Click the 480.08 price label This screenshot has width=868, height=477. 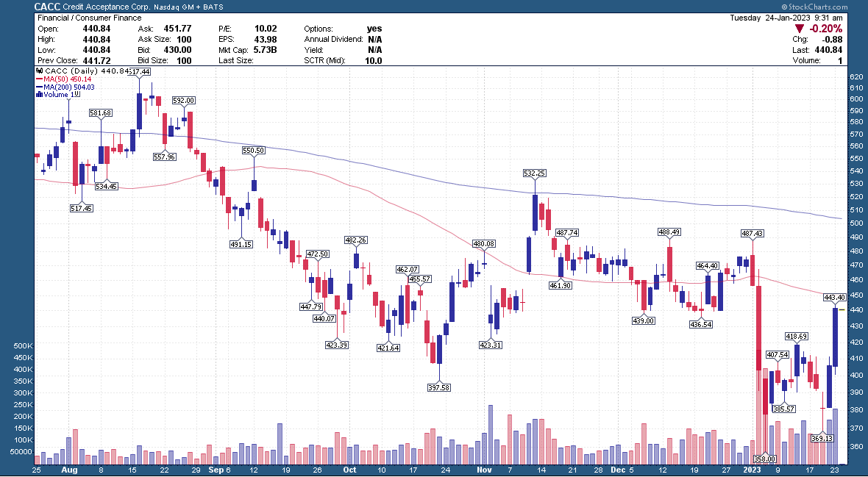coord(484,243)
